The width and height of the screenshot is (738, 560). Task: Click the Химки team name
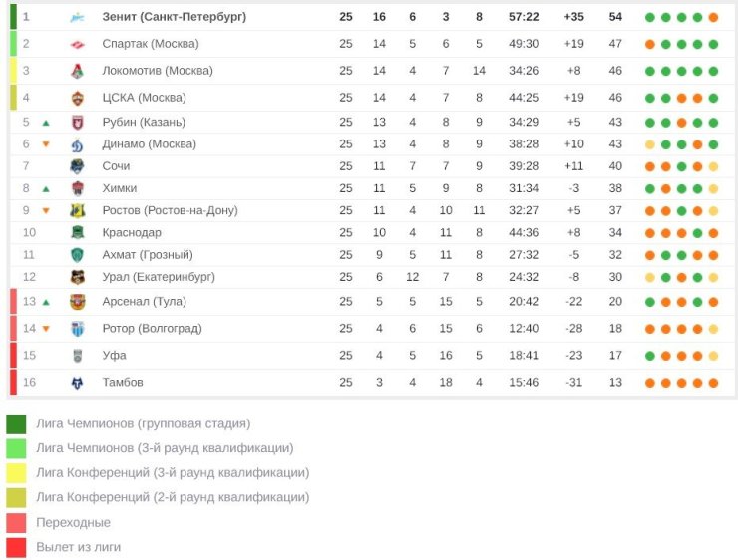pos(120,188)
